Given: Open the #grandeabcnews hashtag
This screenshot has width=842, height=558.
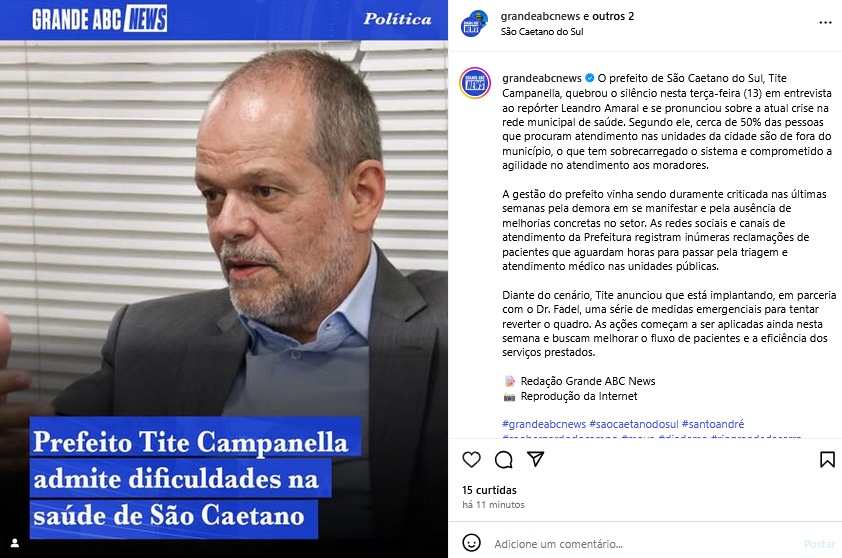Looking at the screenshot, I should [x=544, y=424].
